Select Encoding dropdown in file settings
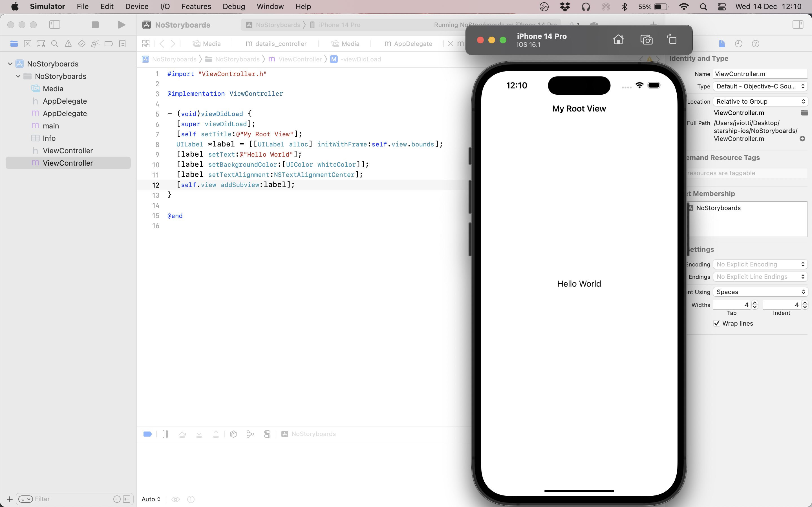Viewport: 812px width, 507px height. 759,263
